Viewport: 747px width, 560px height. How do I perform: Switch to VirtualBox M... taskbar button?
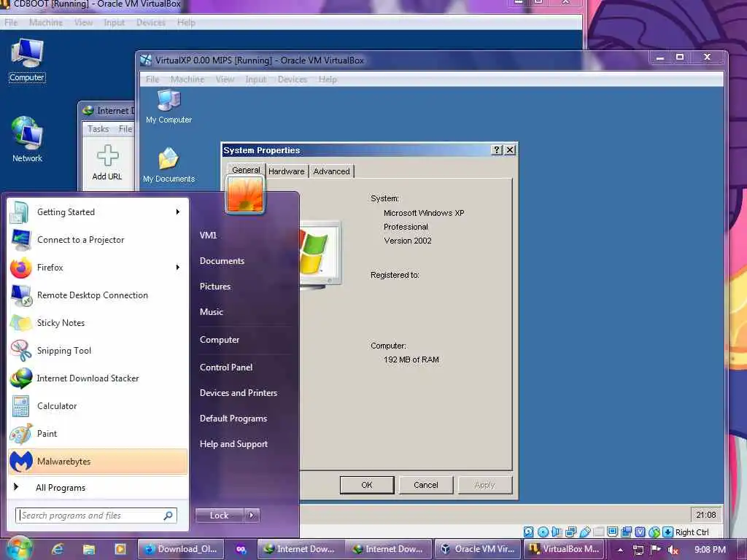point(564,549)
